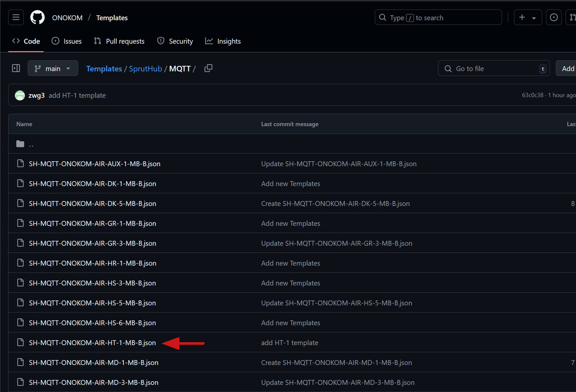Open the issues circle icon in header
The image size is (576, 392).
pos(554,17)
